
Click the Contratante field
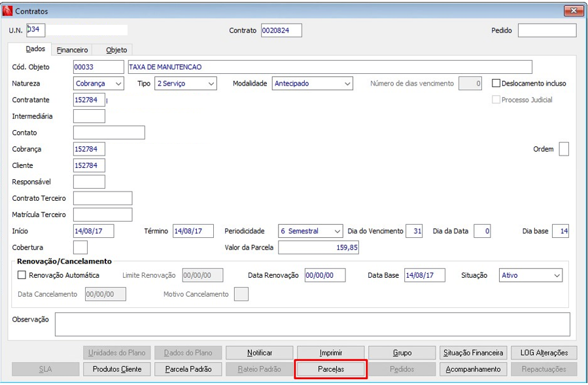coord(89,100)
